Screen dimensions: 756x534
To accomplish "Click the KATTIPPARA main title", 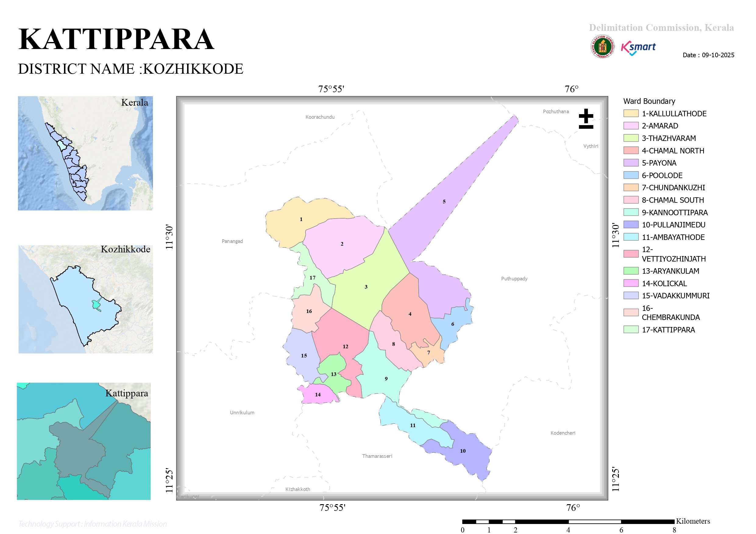I will [116, 39].
